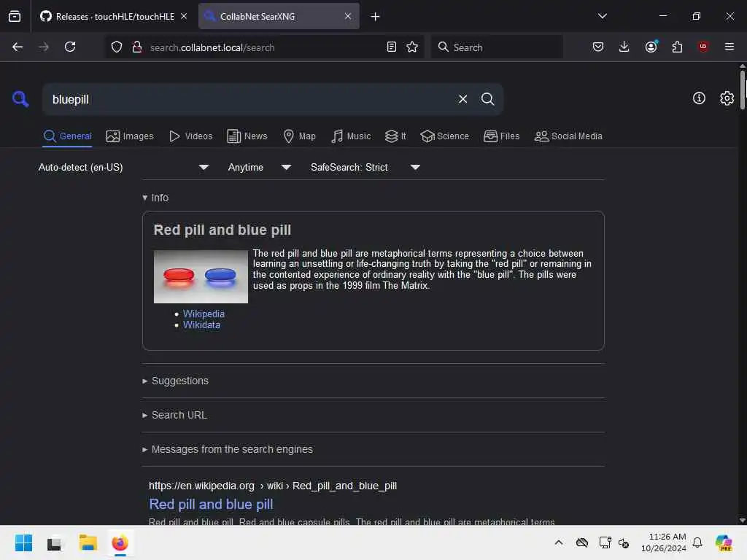Switch to Social Media category
747x560 pixels.
pyautogui.click(x=568, y=136)
